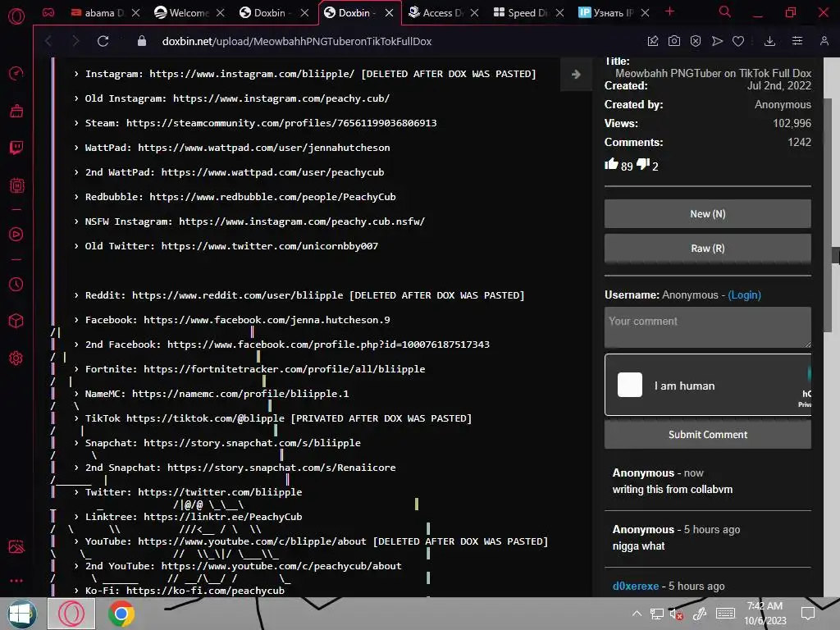840x630 pixels.
Task: Open Extensions cube in sidebar
Action: [16, 321]
